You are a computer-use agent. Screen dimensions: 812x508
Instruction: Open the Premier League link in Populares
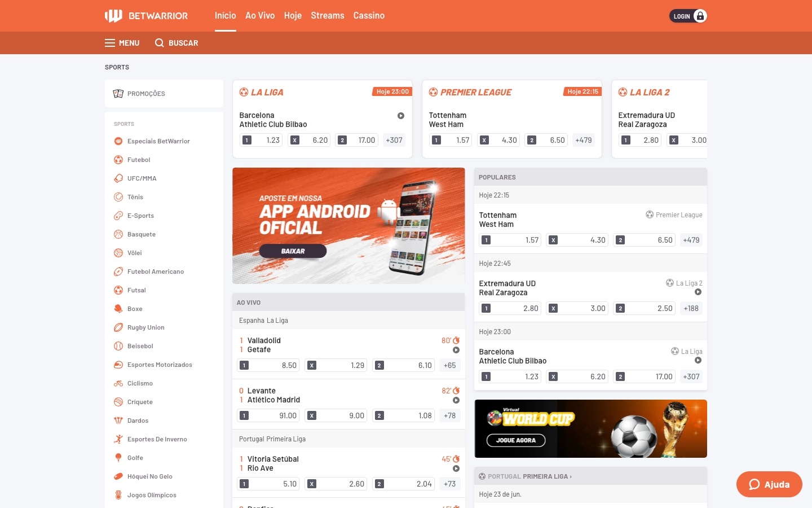tap(674, 215)
